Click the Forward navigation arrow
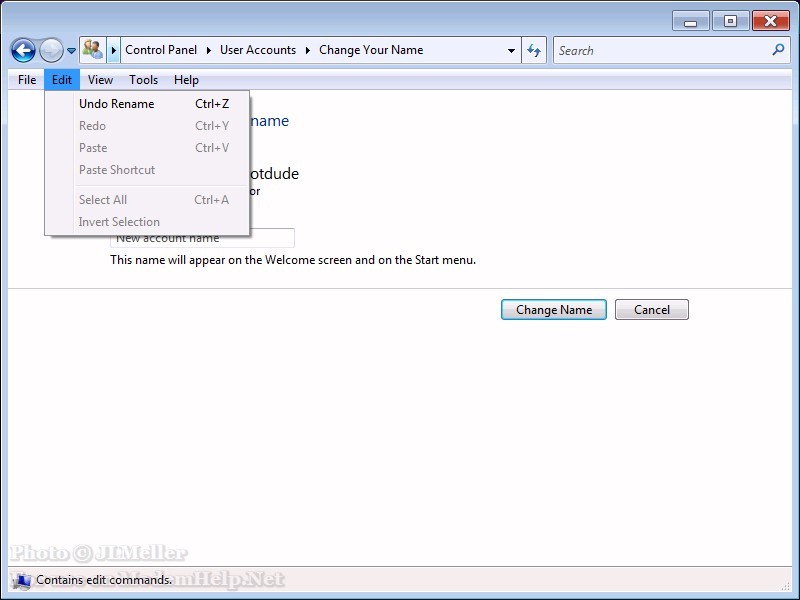Screen dimensions: 800x600 pos(51,51)
